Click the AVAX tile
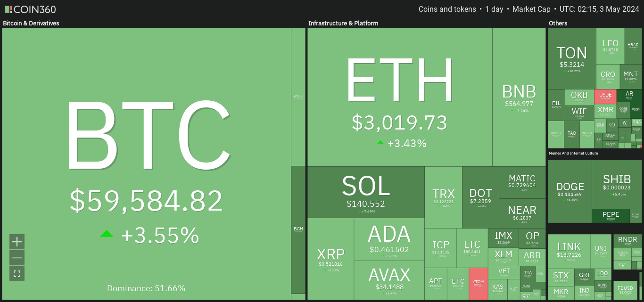 [x=389, y=280]
